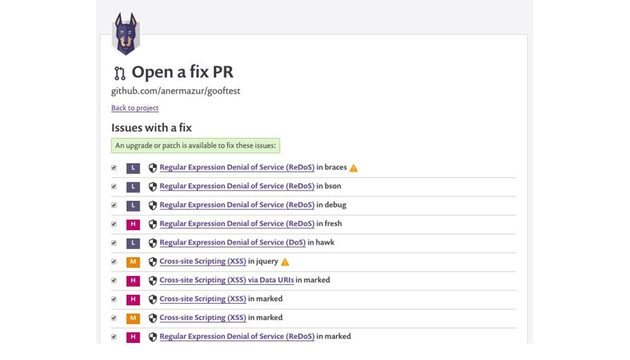
Task: Uncheck the ReDoS in bson checkbox
Action: point(114,186)
